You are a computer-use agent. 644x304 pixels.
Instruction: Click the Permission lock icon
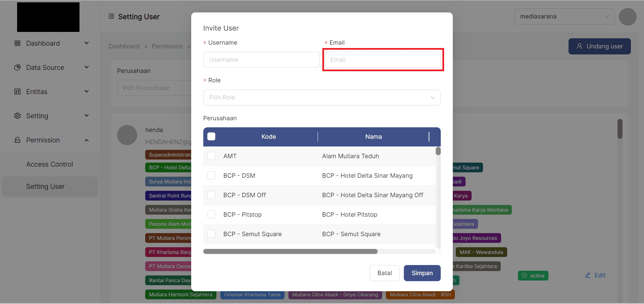(17, 140)
